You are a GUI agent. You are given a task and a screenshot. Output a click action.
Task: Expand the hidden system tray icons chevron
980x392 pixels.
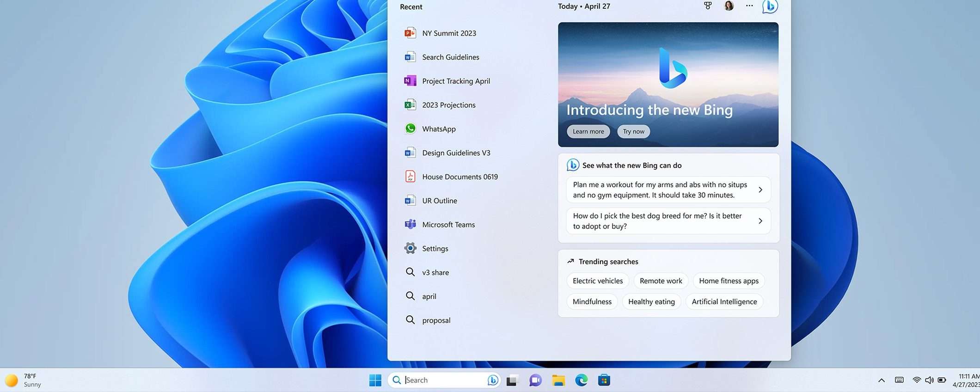882,380
